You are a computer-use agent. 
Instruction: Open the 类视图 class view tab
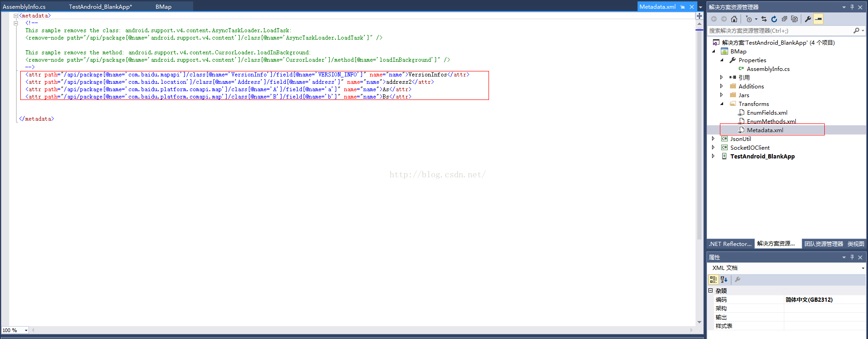(856, 244)
